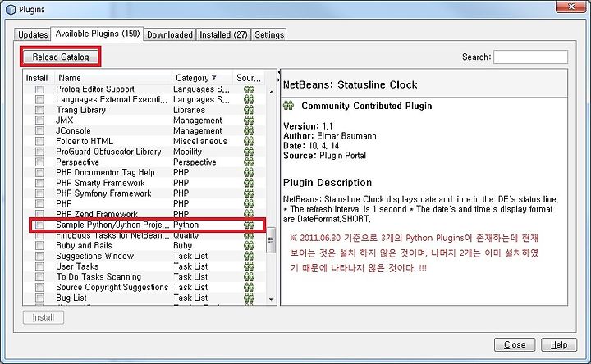Click source icon for Trang Library

pos(250,110)
